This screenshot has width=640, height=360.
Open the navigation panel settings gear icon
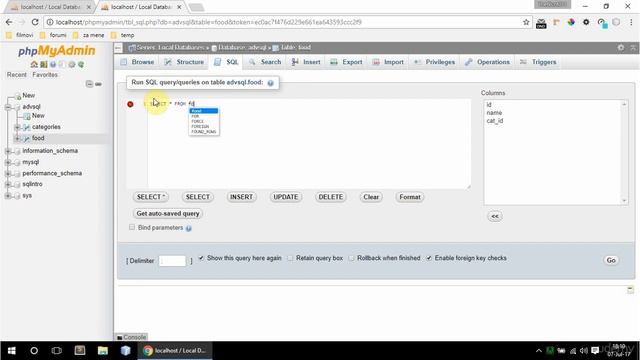coord(72,64)
